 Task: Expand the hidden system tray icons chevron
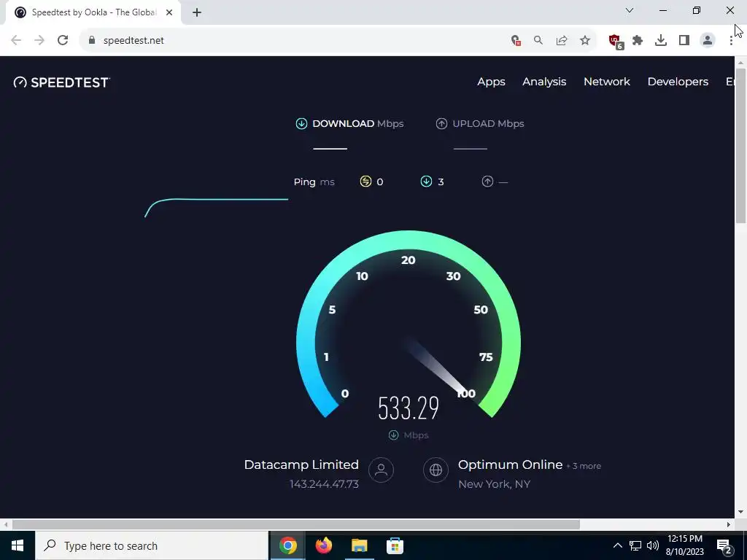pos(617,545)
